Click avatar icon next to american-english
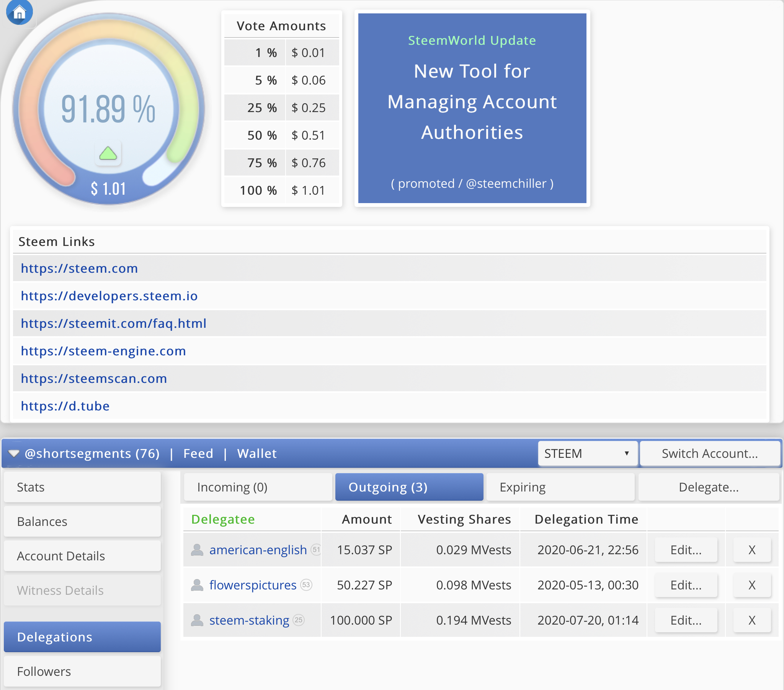 (x=197, y=550)
